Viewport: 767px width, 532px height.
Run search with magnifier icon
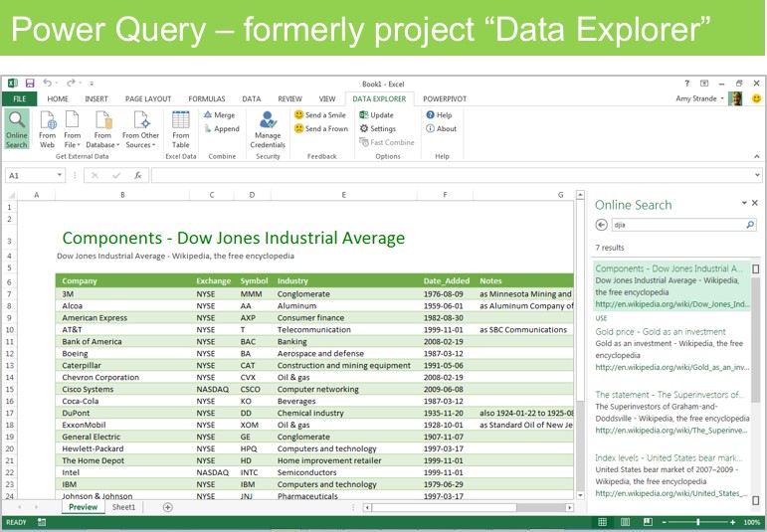point(750,225)
